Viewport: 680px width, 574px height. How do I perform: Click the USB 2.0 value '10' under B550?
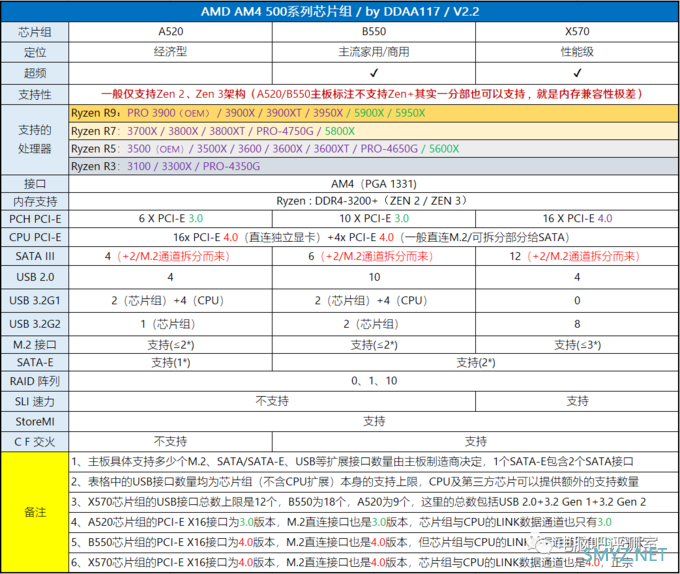(x=374, y=277)
